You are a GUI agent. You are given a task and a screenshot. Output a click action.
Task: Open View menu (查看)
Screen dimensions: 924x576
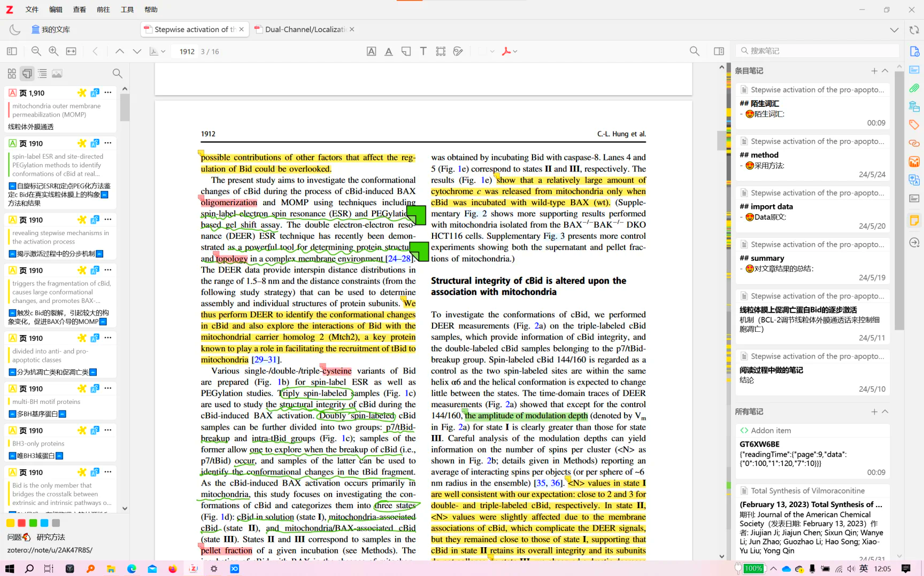[x=79, y=10]
